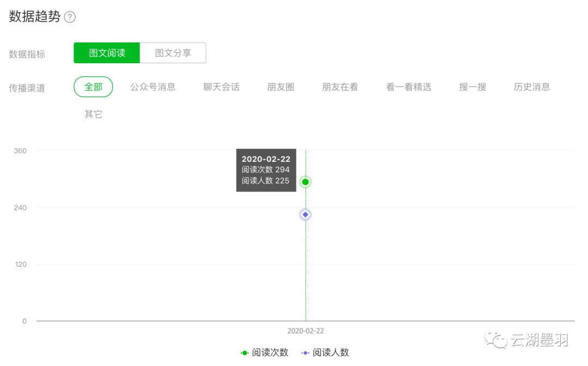
Task: Click the purple 阅读人数 legend diamond icon
Action: click(x=305, y=352)
